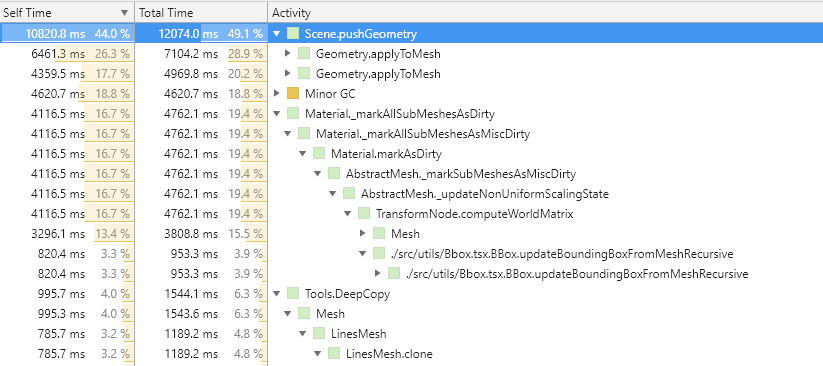823x366 pixels.
Task: Expand the first Geometry.applyToMesh entry
Action: click(287, 54)
